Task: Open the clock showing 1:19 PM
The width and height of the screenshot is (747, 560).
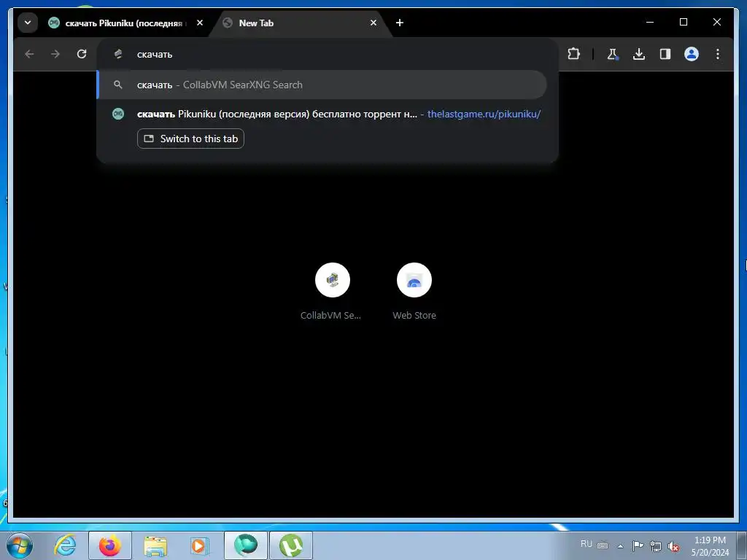Action: [709, 545]
